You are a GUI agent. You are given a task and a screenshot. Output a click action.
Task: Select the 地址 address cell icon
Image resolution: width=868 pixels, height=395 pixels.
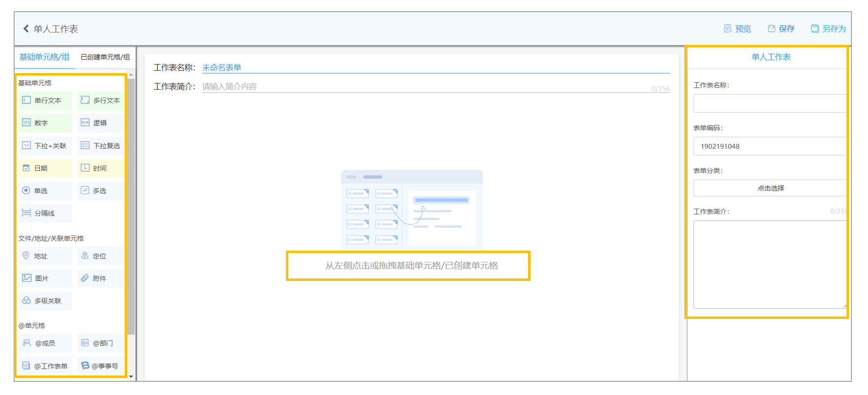click(x=26, y=256)
